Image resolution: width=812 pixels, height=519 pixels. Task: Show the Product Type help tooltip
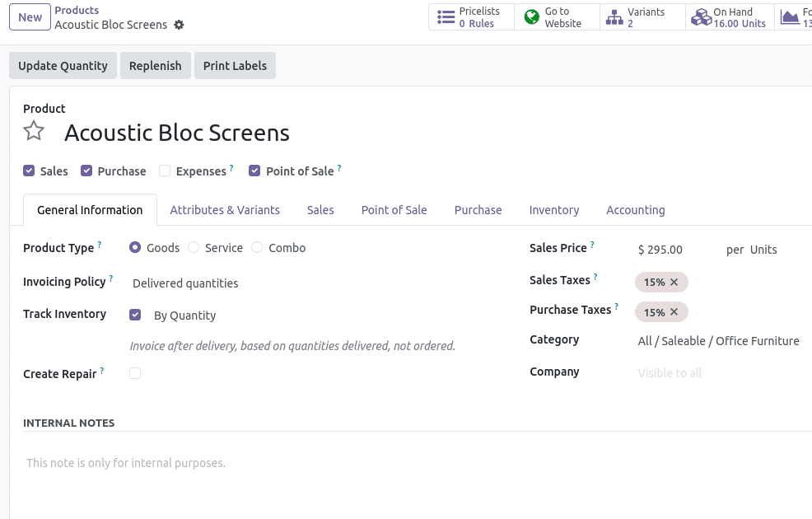[100, 245]
